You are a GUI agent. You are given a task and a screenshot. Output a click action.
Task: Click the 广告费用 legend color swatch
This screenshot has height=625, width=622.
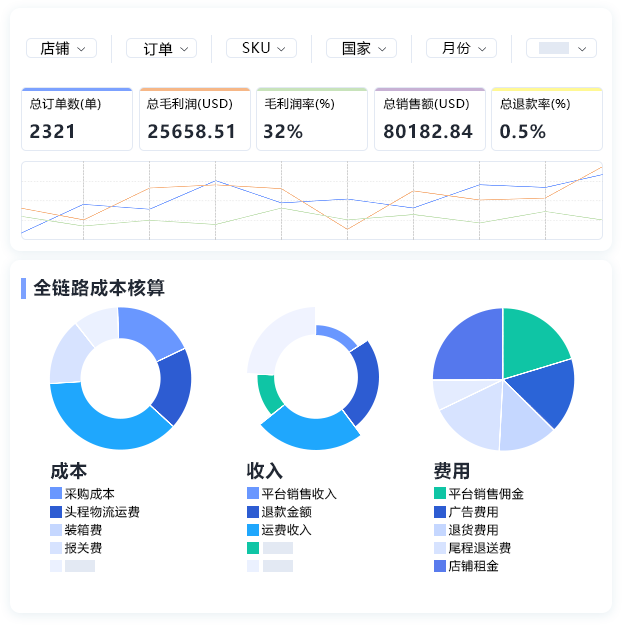tap(440, 512)
